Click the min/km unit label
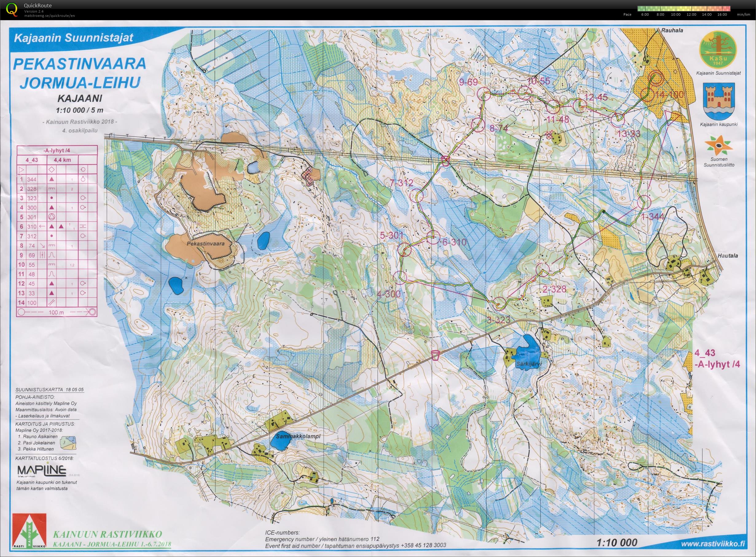This screenshot has height=557, width=756. click(743, 14)
